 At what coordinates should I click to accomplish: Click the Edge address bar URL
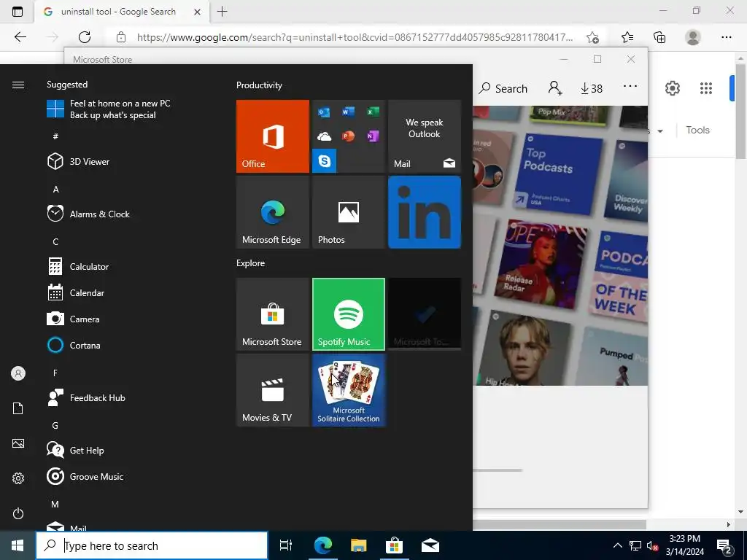(x=355, y=37)
